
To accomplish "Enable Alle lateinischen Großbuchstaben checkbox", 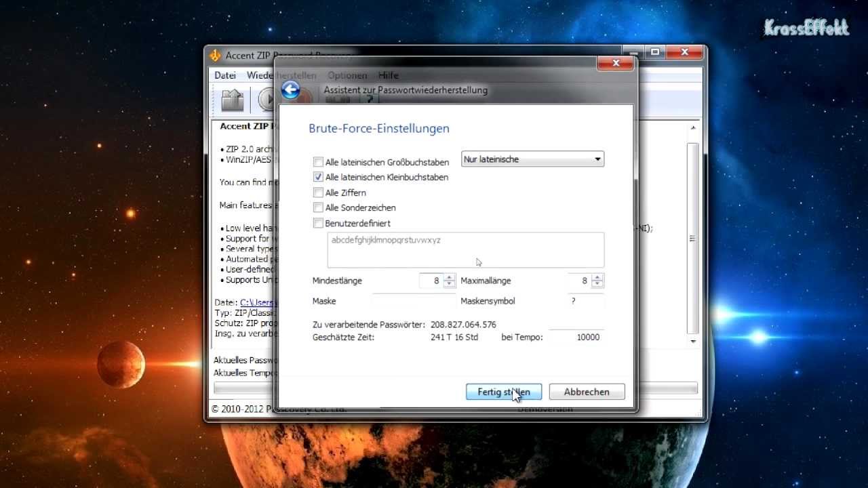I will pyautogui.click(x=318, y=162).
